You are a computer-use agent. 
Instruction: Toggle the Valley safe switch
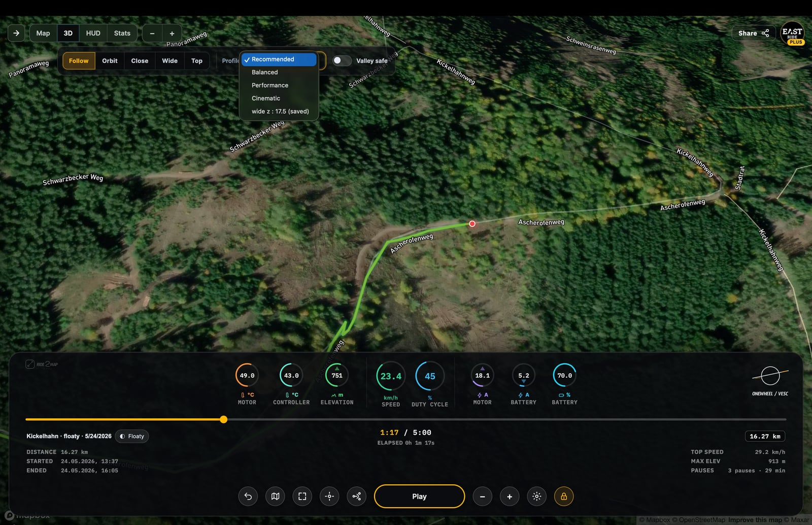342,60
